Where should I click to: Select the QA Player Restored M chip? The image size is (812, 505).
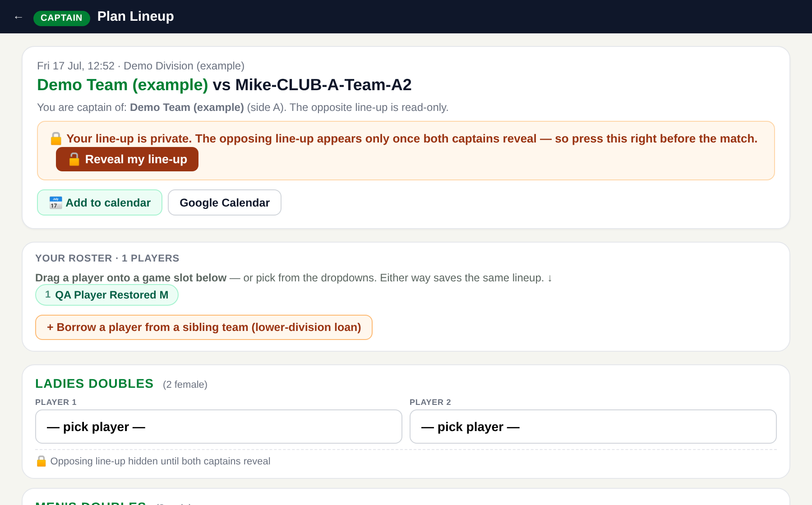tap(107, 295)
